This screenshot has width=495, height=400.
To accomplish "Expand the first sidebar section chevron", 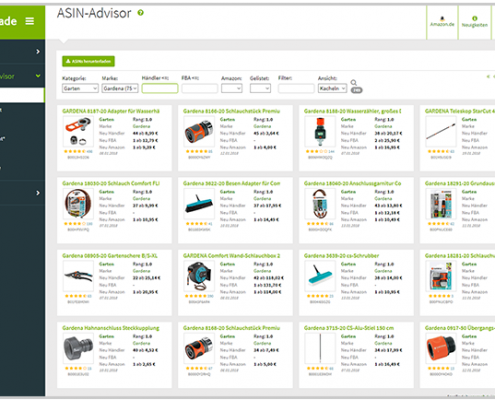I will (x=38, y=52).
